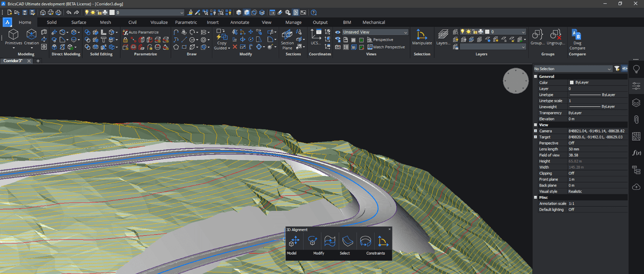The width and height of the screenshot is (644, 274).
Task: Open the Layers stack panel in sidebar
Action: [x=637, y=102]
